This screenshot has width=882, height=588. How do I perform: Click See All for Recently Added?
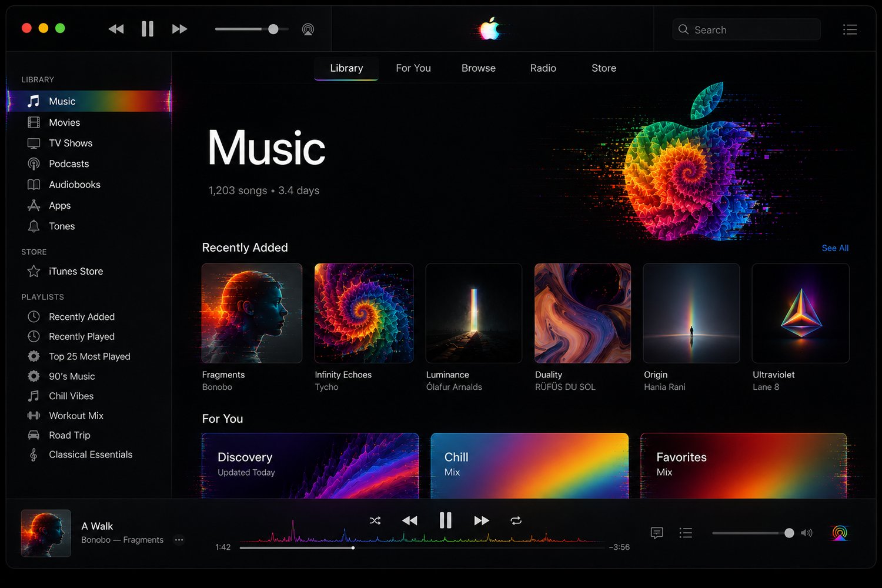coord(835,248)
